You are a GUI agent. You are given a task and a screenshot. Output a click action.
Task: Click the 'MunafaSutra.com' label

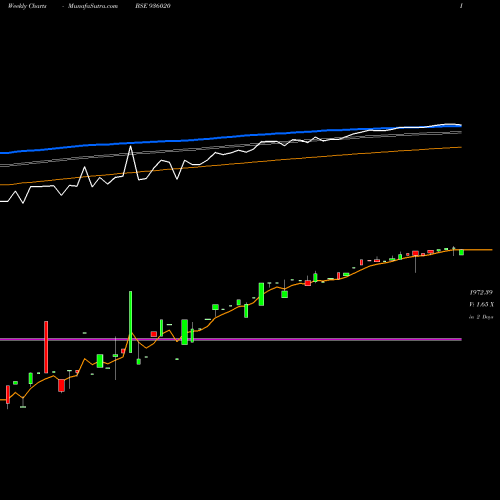(x=93, y=6)
